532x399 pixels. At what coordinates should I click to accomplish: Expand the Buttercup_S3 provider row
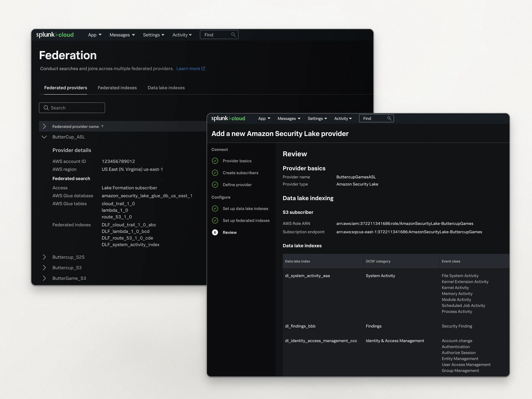pyautogui.click(x=44, y=268)
